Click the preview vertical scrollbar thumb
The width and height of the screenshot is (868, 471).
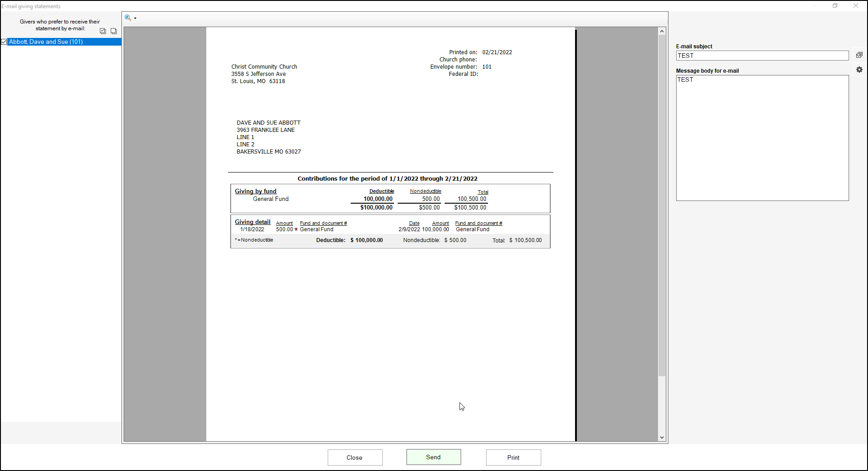[x=662, y=203]
